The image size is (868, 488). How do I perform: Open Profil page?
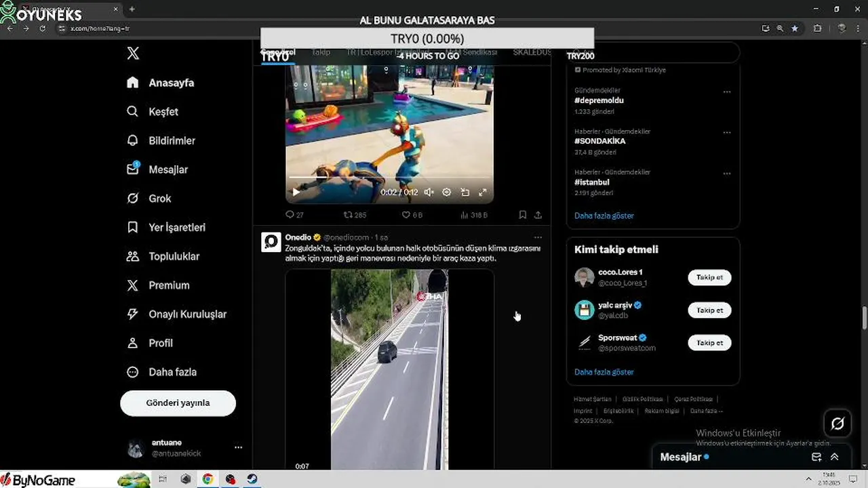pos(150,343)
